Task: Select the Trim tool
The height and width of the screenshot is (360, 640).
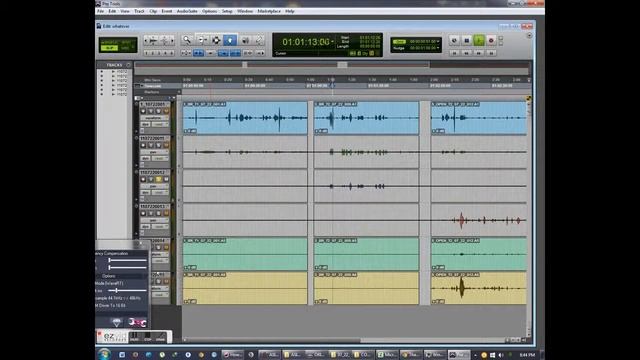Action: pyautogui.click(x=202, y=40)
